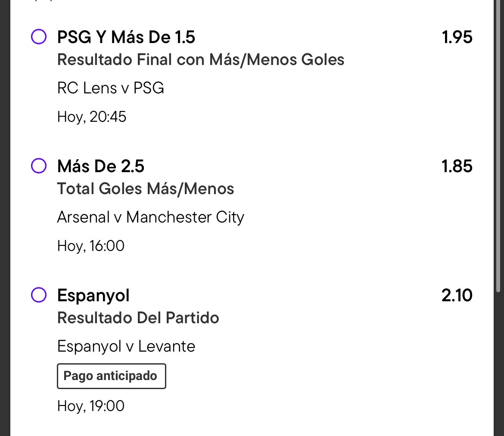Click the vertical scrollbar on the right edge

coord(498,146)
